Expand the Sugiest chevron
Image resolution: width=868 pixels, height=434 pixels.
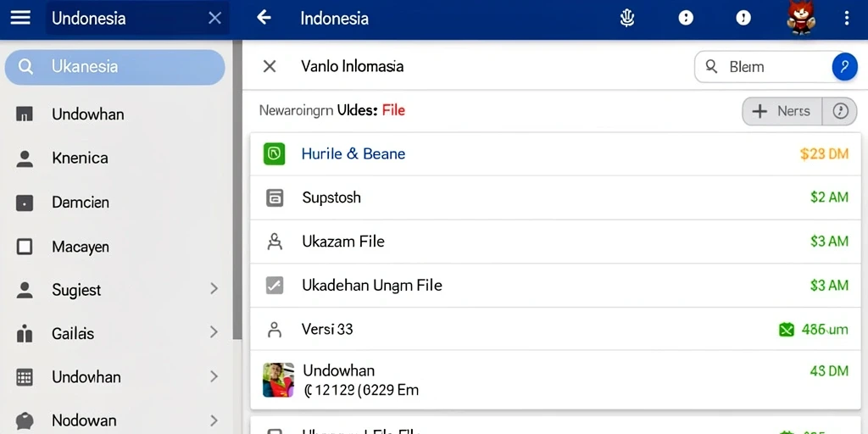click(x=214, y=288)
